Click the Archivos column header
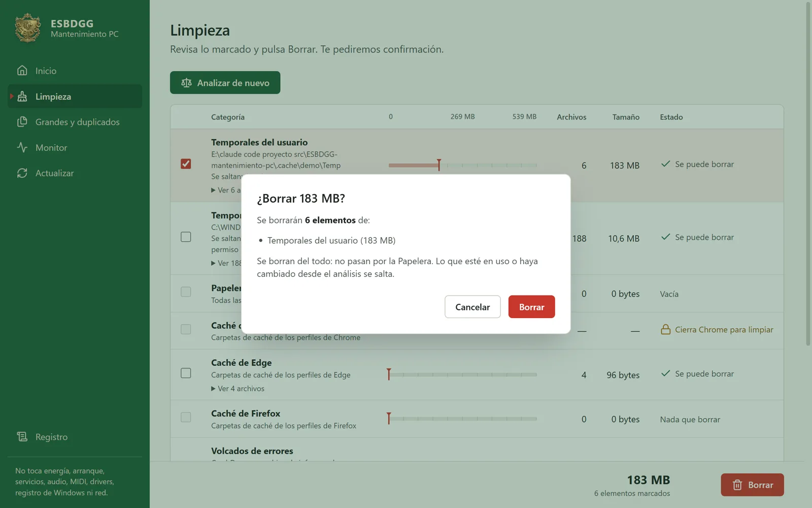The image size is (812, 508). click(x=571, y=117)
